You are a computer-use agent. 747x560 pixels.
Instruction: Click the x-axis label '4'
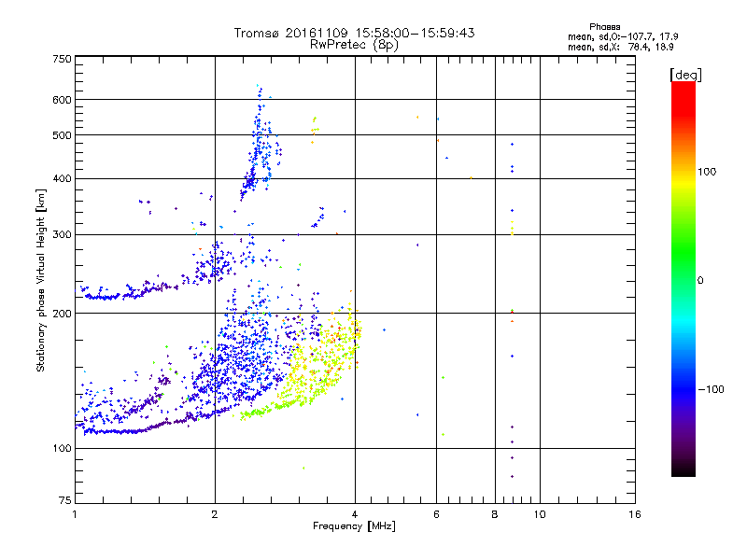355,514
